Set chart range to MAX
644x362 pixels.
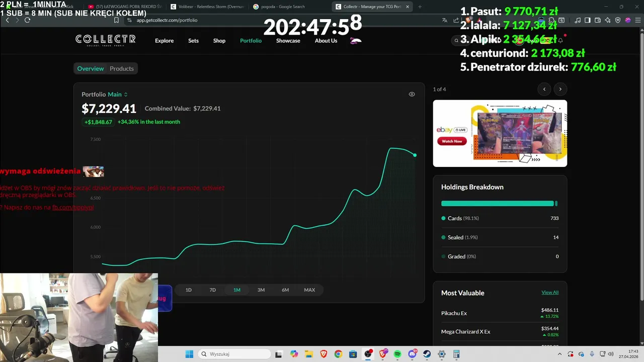(309, 290)
